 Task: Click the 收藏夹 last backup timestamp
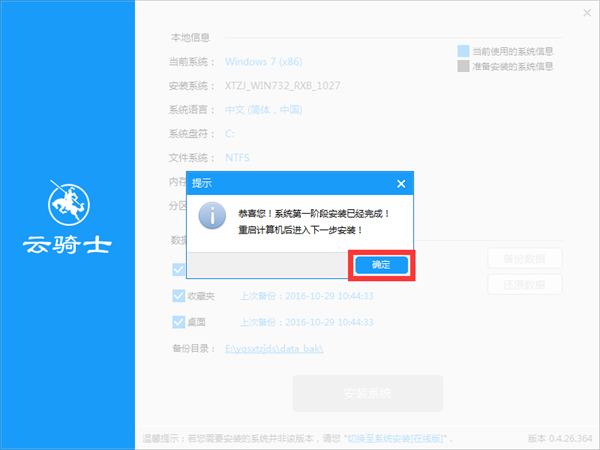point(307,296)
